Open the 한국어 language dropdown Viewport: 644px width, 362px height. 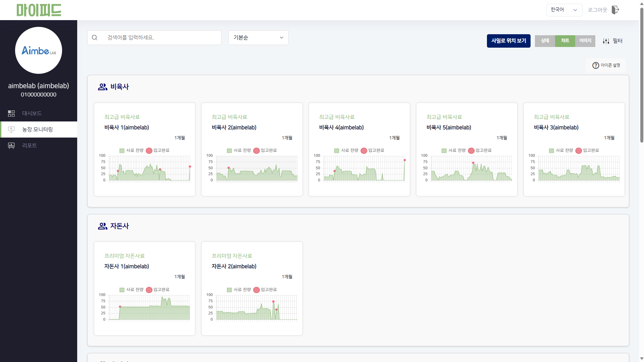[x=564, y=10]
